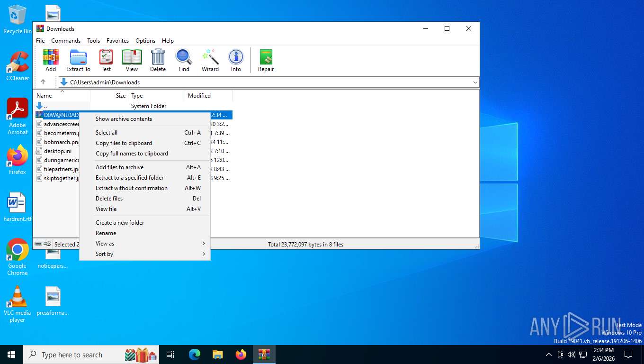The width and height of the screenshot is (644, 364).
Task: Choose Copy files to clipboard
Action: click(x=145, y=143)
